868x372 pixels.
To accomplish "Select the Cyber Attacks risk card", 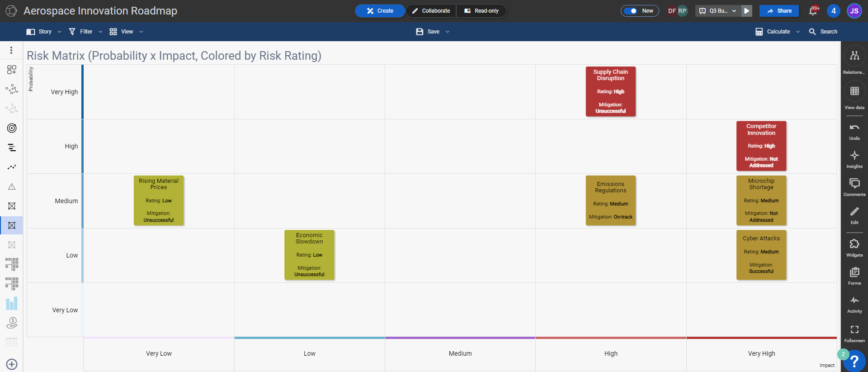I will (x=761, y=255).
